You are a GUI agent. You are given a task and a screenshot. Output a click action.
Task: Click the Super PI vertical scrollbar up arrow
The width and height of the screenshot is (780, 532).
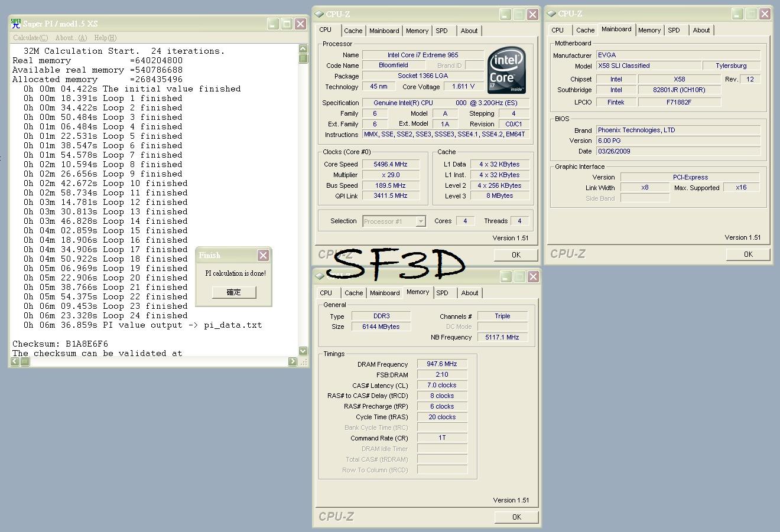[303, 49]
